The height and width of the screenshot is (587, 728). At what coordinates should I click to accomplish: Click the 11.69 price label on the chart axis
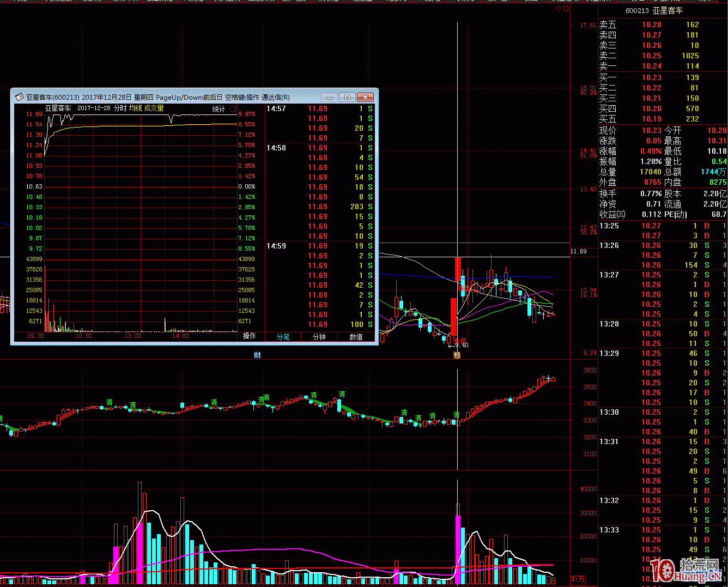(x=579, y=251)
